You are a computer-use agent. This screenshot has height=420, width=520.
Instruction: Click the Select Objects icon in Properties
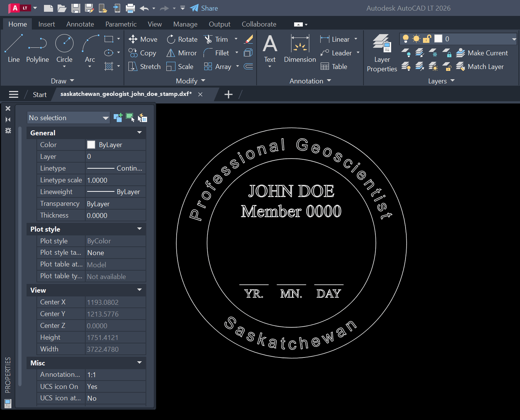point(130,118)
